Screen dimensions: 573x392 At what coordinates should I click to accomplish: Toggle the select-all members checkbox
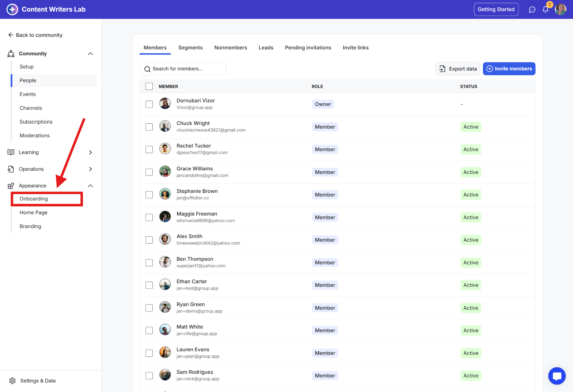click(149, 86)
